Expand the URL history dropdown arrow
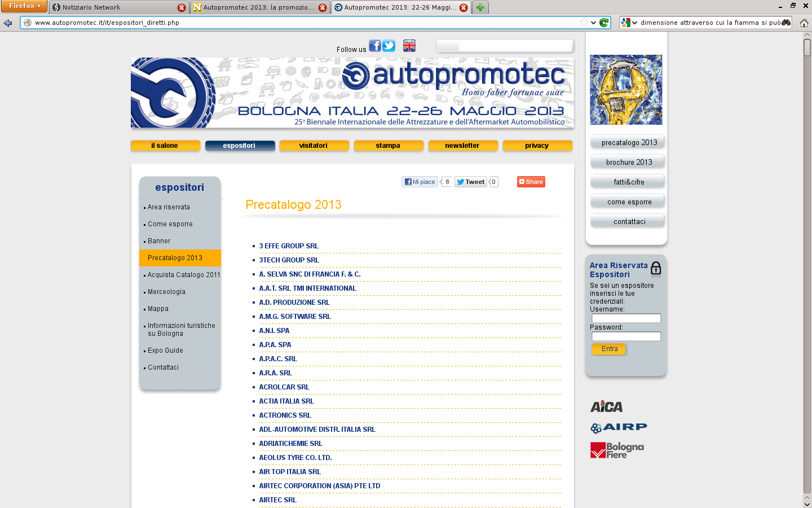Viewport: 812px width, 508px height. pyautogui.click(x=593, y=23)
